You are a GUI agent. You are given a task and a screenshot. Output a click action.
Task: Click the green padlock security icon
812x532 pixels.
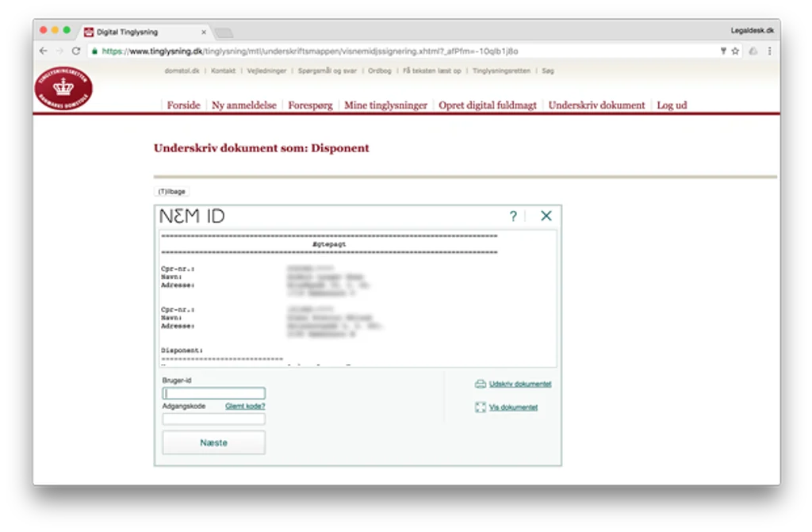[x=94, y=52]
